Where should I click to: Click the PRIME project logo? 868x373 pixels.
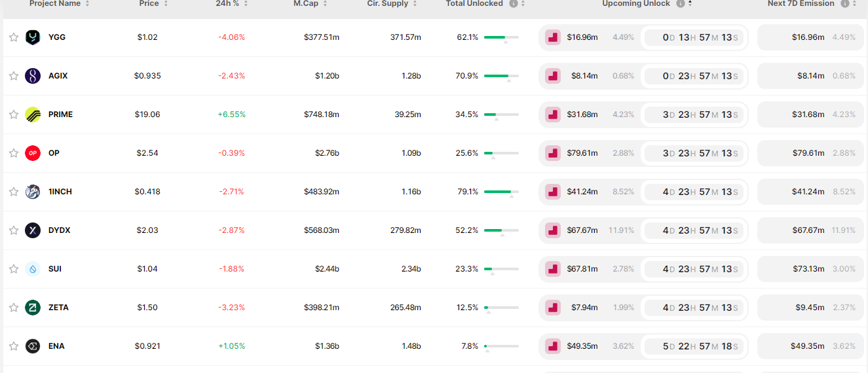[x=33, y=115]
